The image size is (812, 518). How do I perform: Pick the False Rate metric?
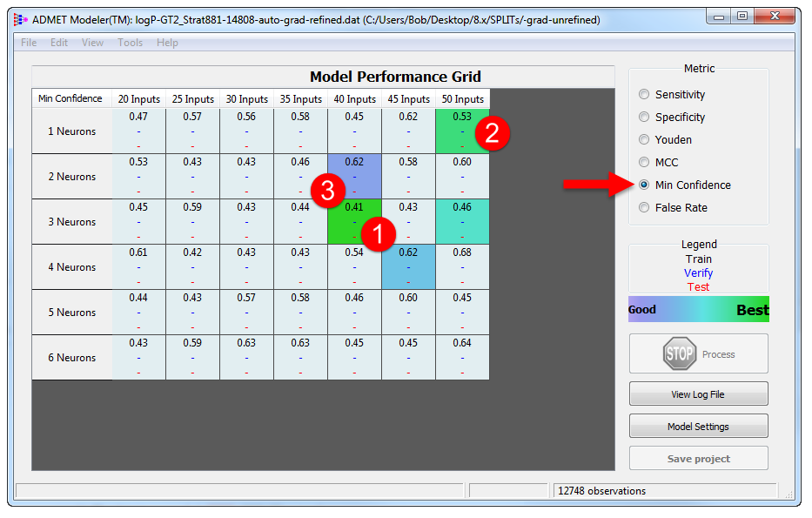[x=644, y=208]
